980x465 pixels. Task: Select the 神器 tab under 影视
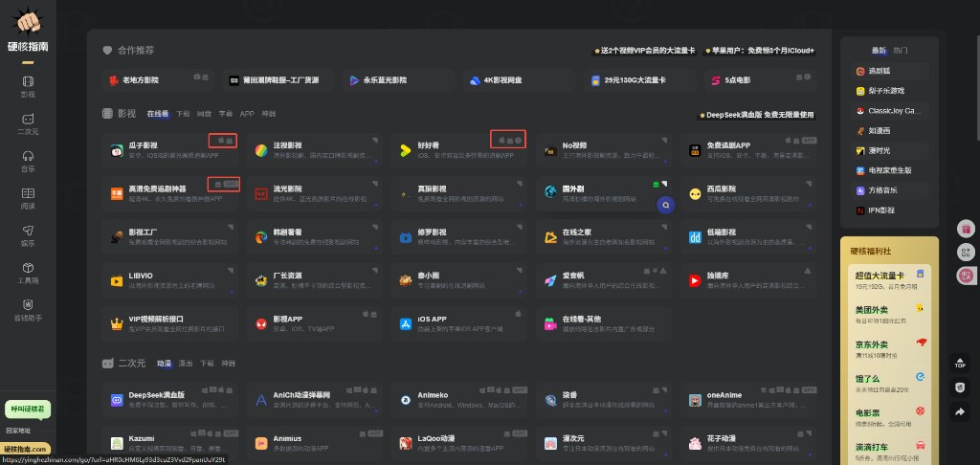269,115
